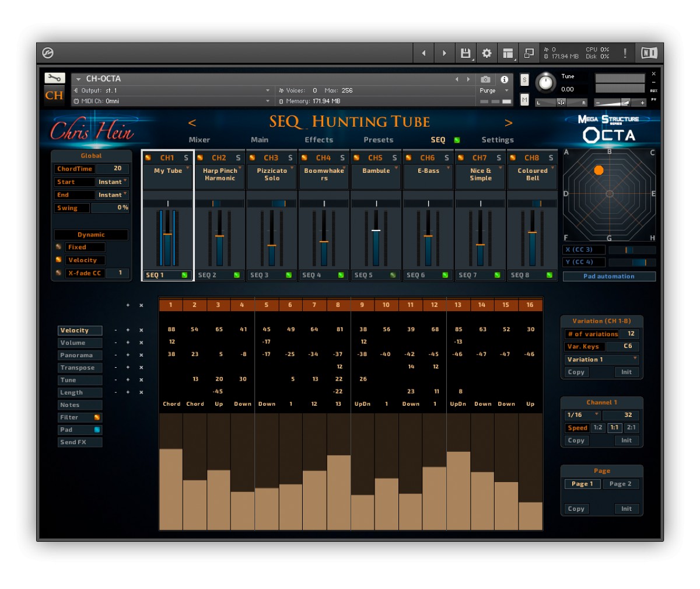The height and width of the screenshot is (589, 700).
Task: Click the CH5 volume fader handle
Action: (376, 231)
